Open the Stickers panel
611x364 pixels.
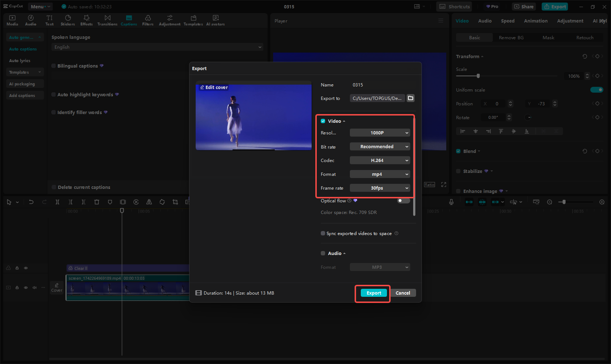pos(68,20)
